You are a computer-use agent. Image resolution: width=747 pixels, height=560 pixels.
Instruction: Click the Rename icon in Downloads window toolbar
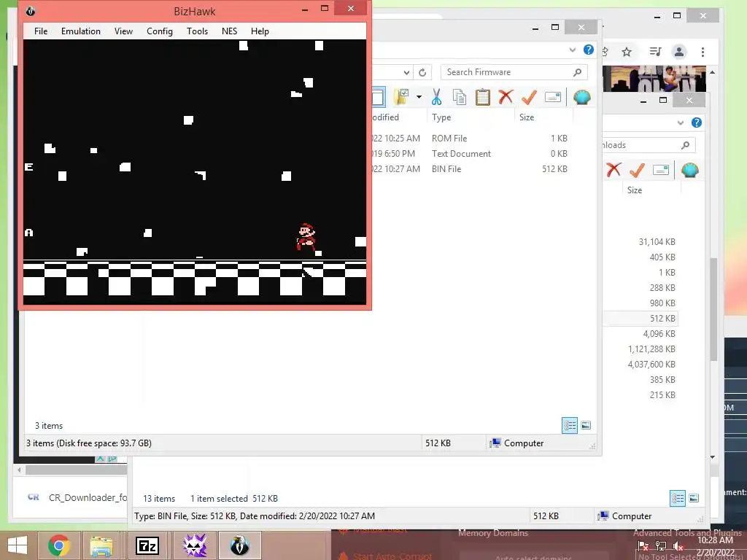tap(661, 170)
